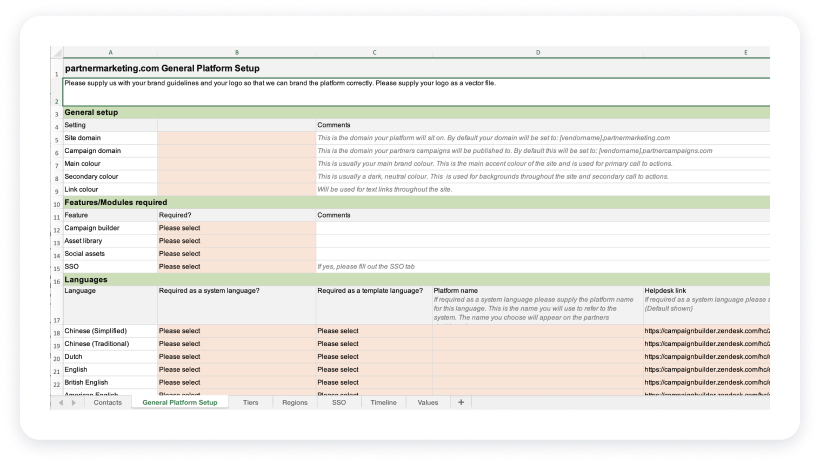Open Asset library required dropdown cell
The width and height of the screenshot is (820, 464).
coord(236,241)
